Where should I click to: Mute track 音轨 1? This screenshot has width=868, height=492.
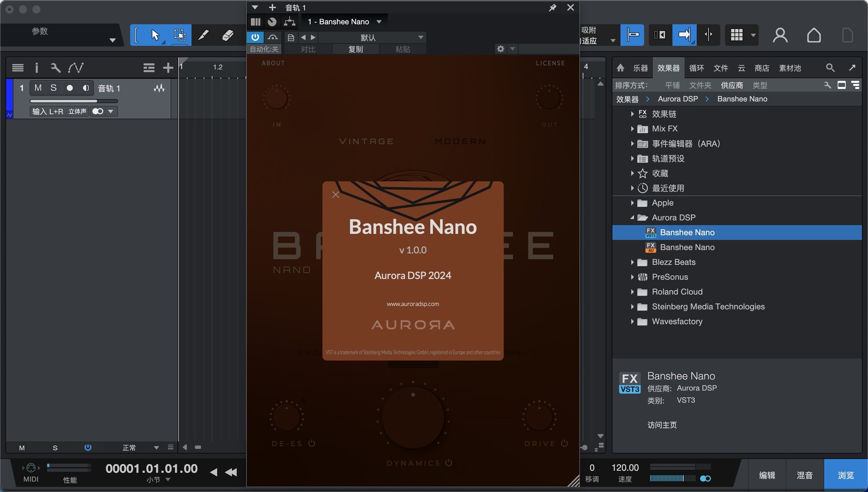pos(38,88)
